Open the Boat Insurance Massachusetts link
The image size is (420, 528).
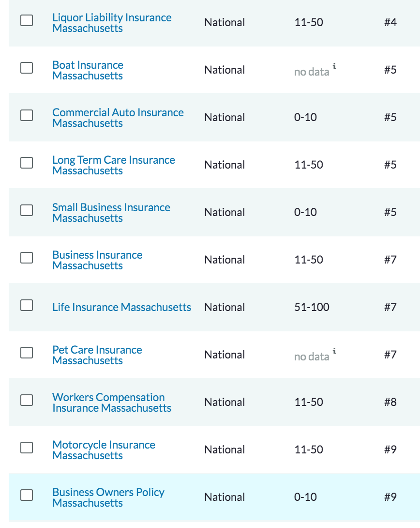tap(88, 70)
